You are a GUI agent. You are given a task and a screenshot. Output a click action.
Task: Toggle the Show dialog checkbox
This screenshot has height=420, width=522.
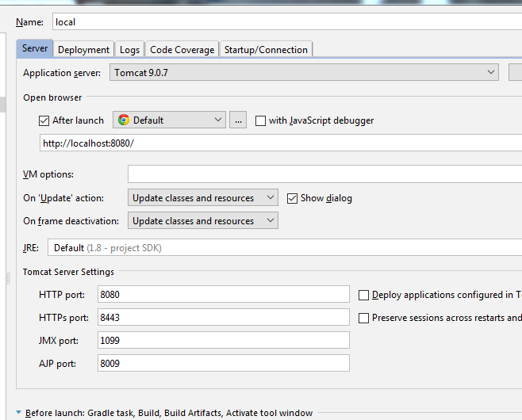click(292, 198)
